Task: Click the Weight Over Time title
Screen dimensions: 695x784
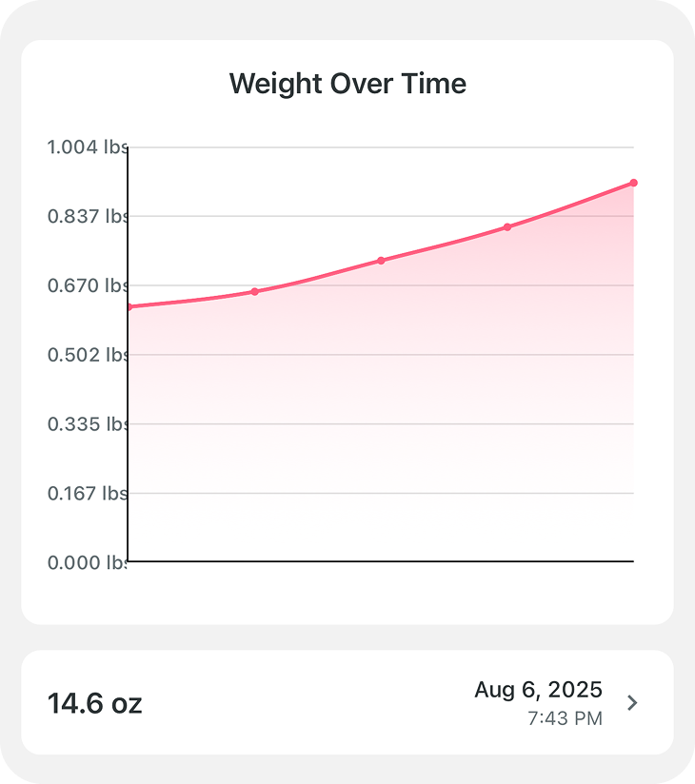Action: tap(347, 84)
